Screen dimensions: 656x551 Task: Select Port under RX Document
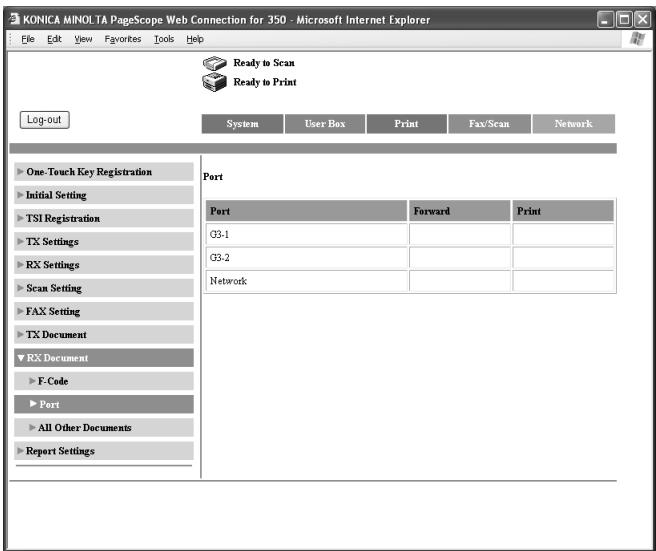[x=104, y=404]
